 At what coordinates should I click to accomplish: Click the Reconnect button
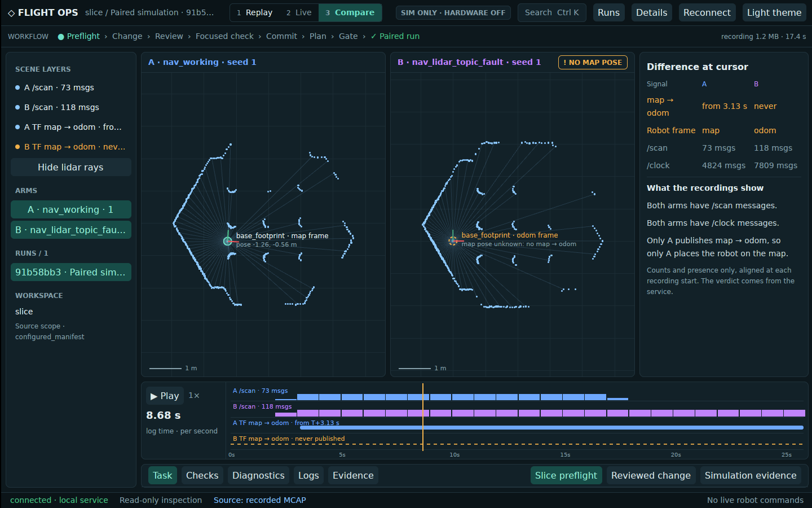(x=707, y=12)
